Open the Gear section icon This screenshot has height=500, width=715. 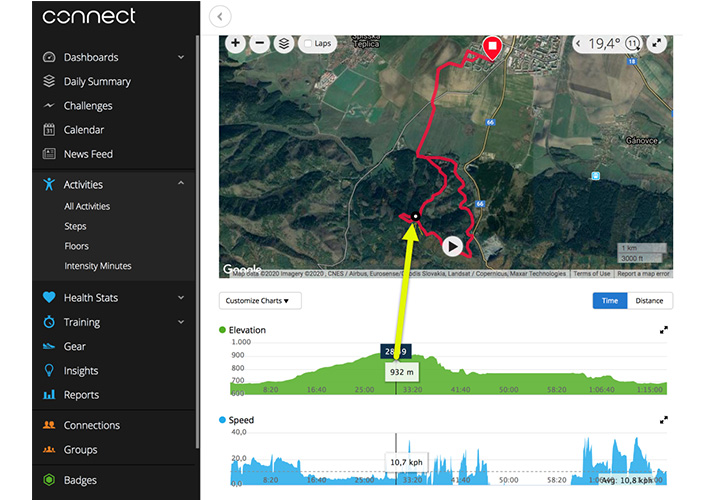[x=49, y=346]
